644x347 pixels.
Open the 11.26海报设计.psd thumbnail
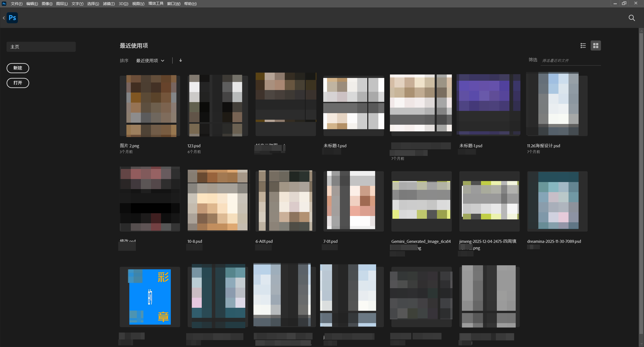(x=557, y=104)
